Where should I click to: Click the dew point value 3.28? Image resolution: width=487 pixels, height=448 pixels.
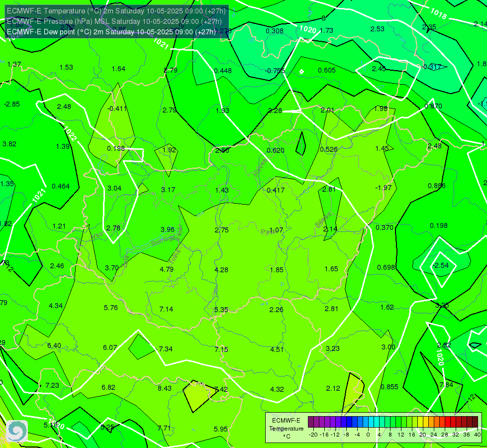pyautogui.click(x=275, y=111)
